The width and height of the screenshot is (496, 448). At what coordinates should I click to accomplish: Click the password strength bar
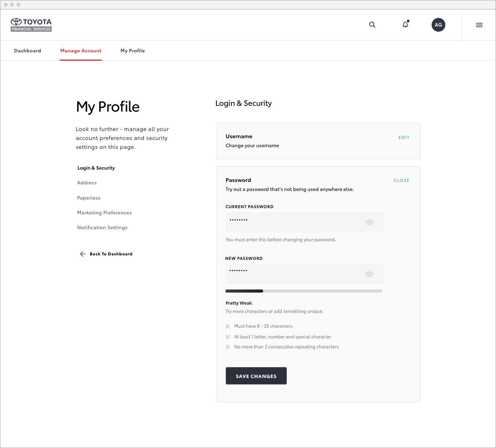tap(304, 291)
